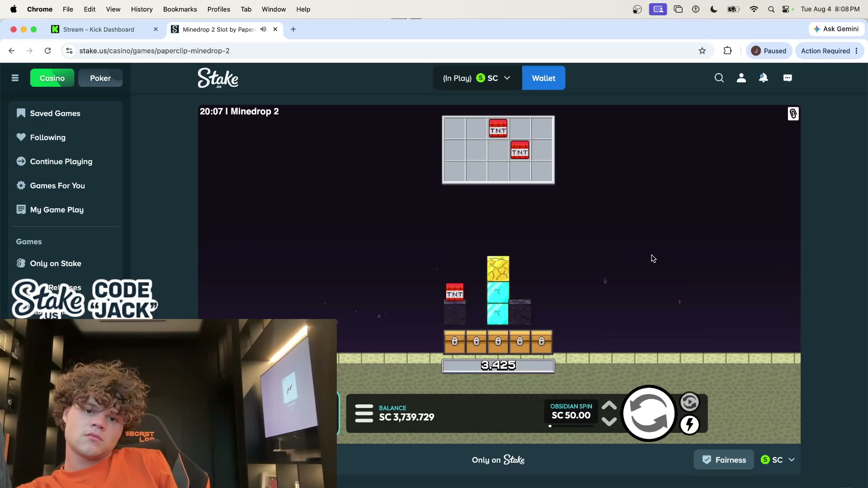Viewport: 868px width, 488px height.
Task: Go back to the previous page
Action: pos(12,51)
